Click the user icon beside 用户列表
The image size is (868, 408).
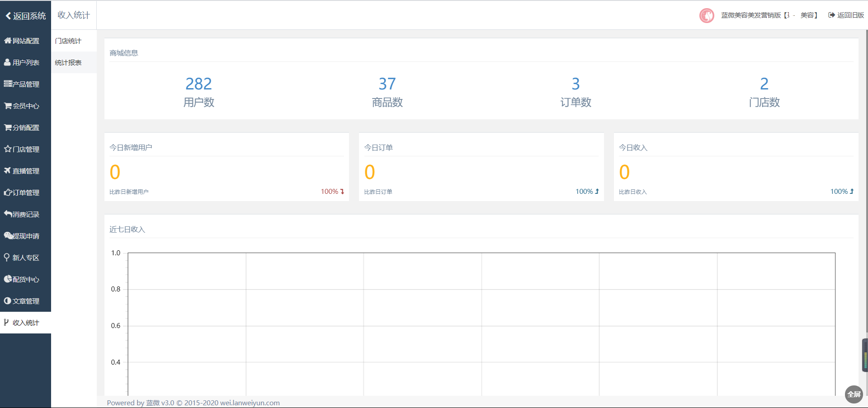(7, 62)
